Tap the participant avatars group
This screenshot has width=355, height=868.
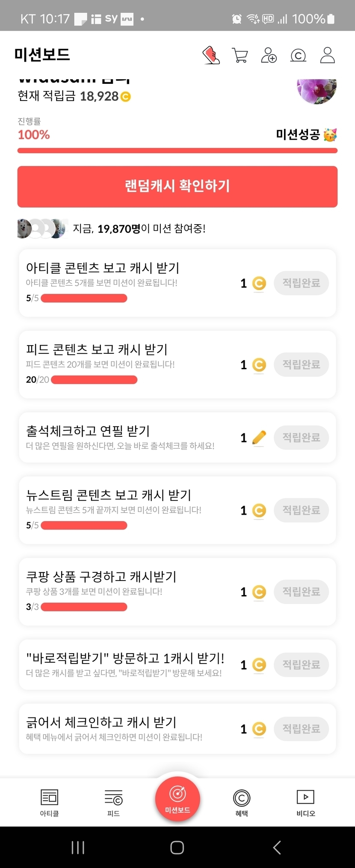click(x=42, y=228)
